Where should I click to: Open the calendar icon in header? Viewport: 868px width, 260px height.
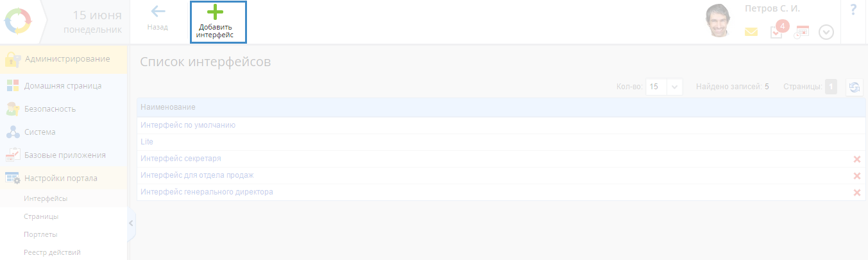pyautogui.click(x=801, y=31)
